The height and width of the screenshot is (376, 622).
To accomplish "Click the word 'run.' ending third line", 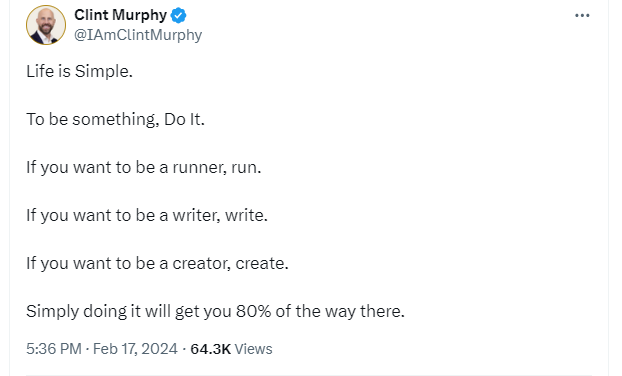I will click(246, 167).
